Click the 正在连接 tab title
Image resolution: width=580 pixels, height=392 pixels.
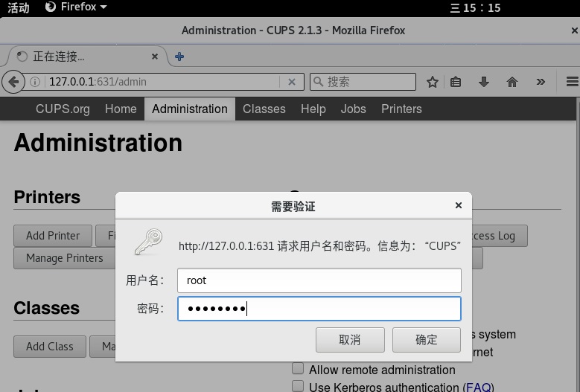(x=59, y=57)
